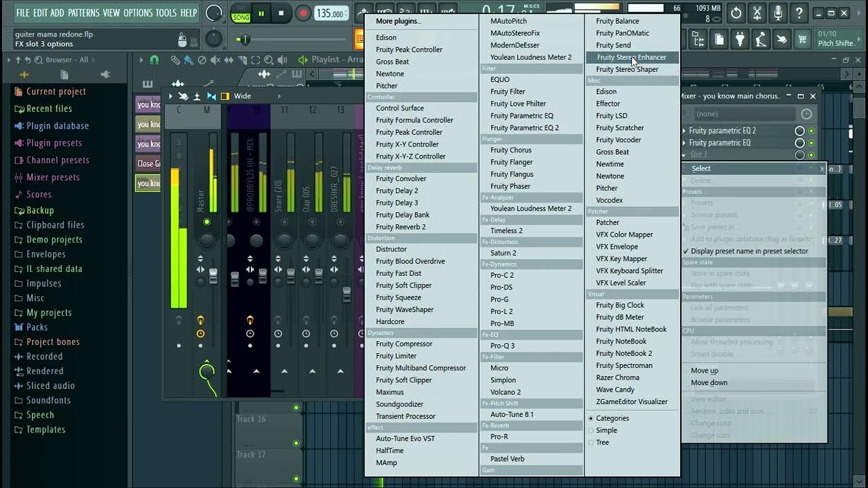Open the OPTIONS menu
Screen dimensions: 868x488
pyautogui.click(x=138, y=13)
